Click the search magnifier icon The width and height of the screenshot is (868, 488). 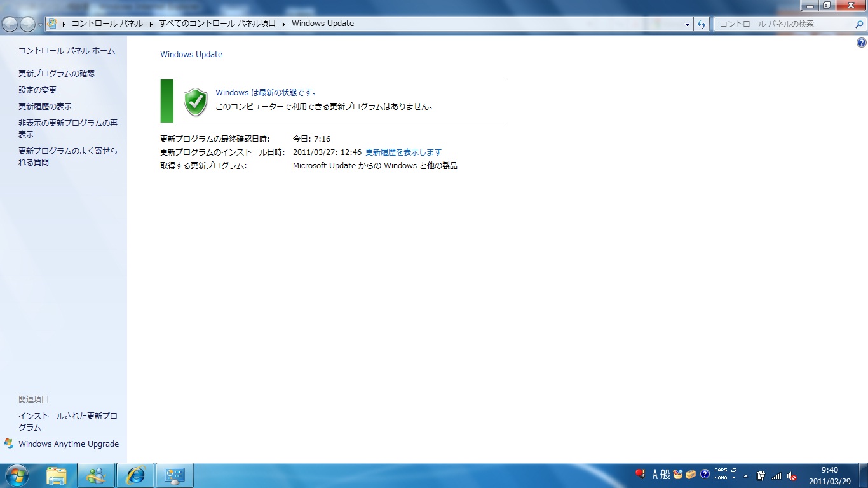point(860,24)
